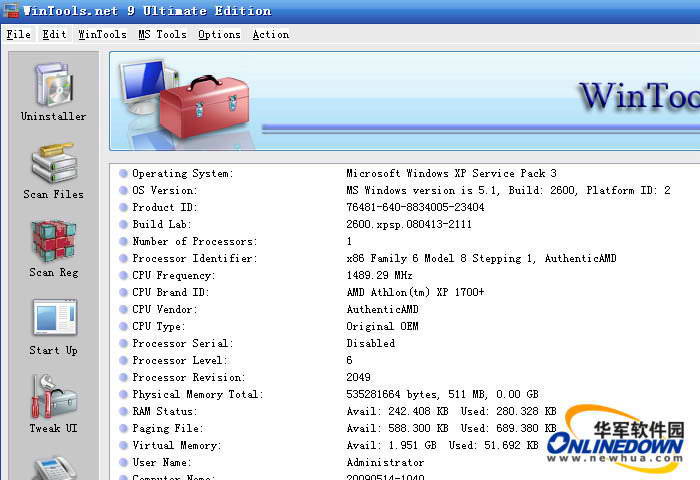This screenshot has width=700, height=480.
Task: Open the Options menu
Action: tap(219, 34)
